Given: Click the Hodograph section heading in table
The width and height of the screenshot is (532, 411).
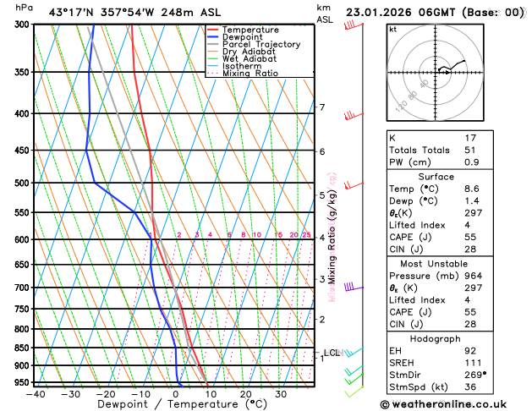Looking at the screenshot, I should pos(435,339).
